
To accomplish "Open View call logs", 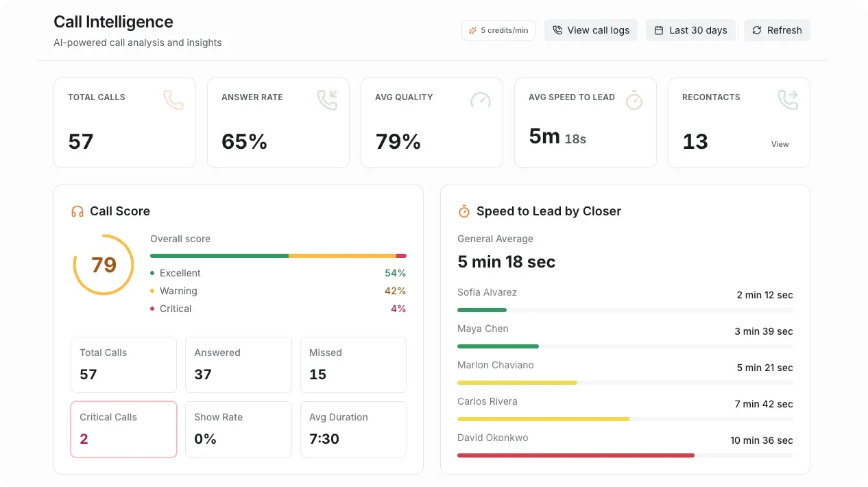I will (x=591, y=30).
